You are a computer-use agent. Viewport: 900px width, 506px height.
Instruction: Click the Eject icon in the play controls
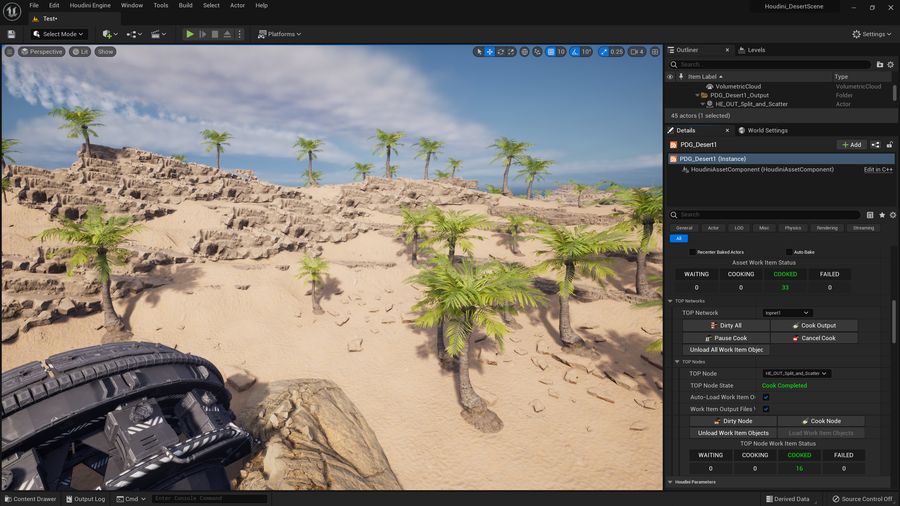[227, 34]
